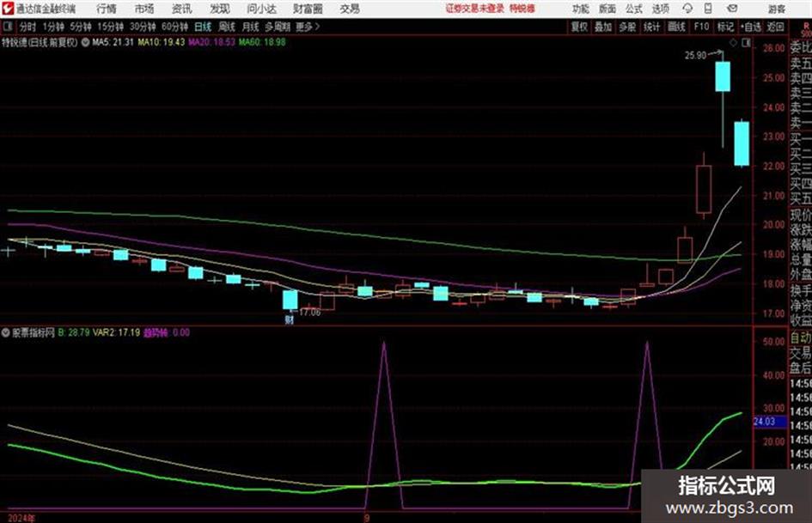Viewport: 812px width, 523px height.
Task: Click the MA60: 18.98 value label
Action: (262, 42)
